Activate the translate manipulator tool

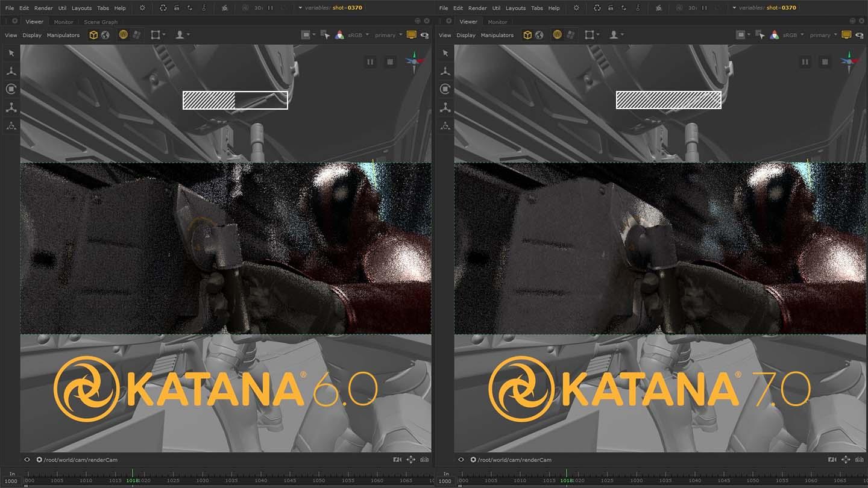pyautogui.click(x=11, y=70)
